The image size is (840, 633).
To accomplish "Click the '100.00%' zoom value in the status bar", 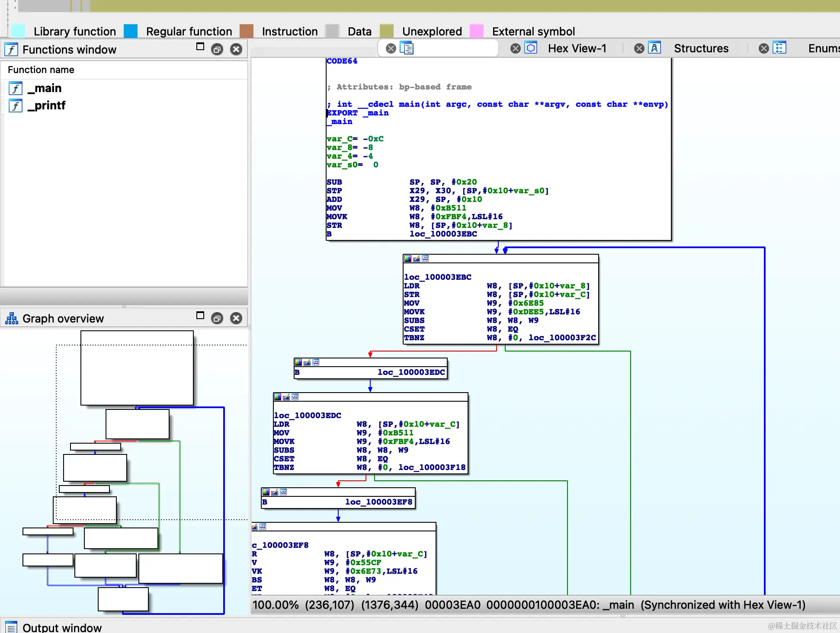I will click(276, 605).
